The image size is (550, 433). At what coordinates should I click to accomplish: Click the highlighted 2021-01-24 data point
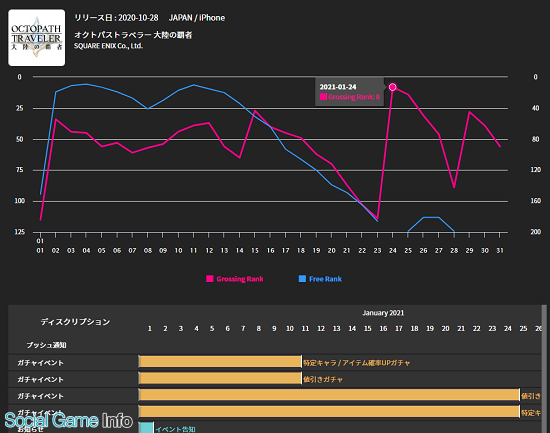pyautogui.click(x=393, y=87)
